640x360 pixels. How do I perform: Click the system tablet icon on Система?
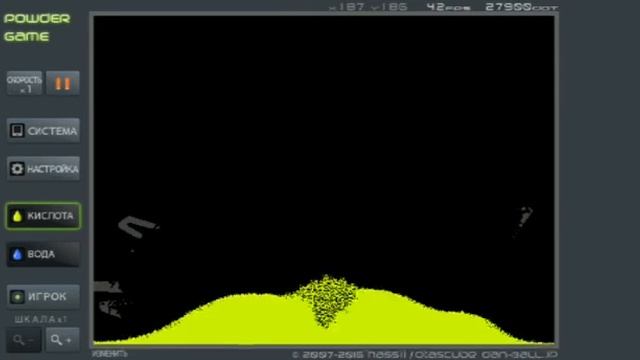[x=17, y=131]
